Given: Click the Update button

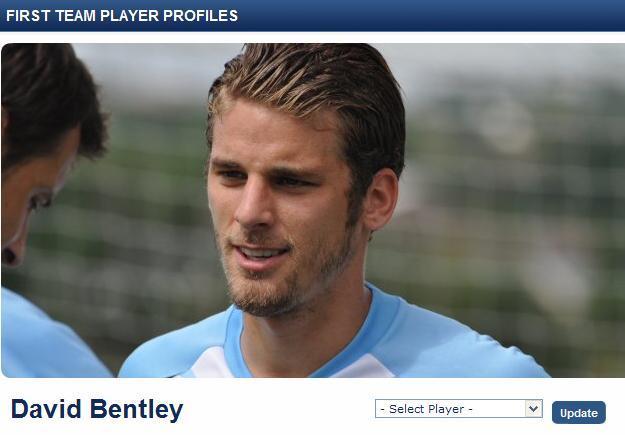Looking at the screenshot, I should (x=579, y=413).
